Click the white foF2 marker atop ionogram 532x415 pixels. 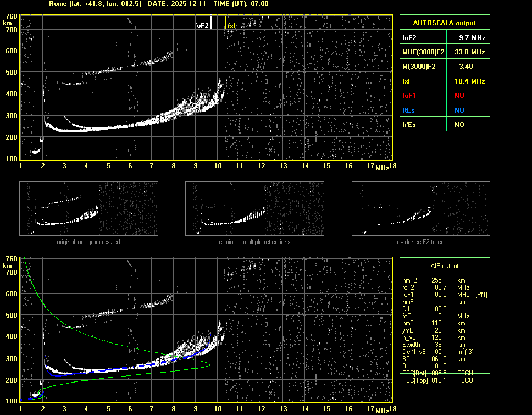pos(210,23)
